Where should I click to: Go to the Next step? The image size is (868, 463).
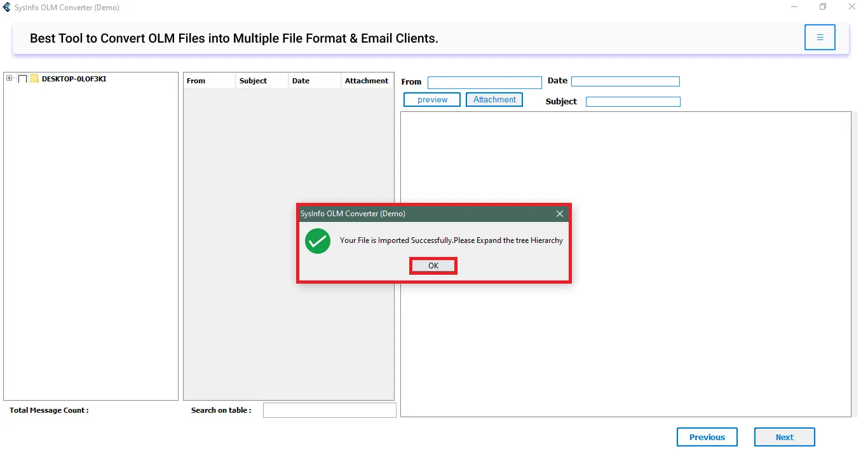pos(784,438)
